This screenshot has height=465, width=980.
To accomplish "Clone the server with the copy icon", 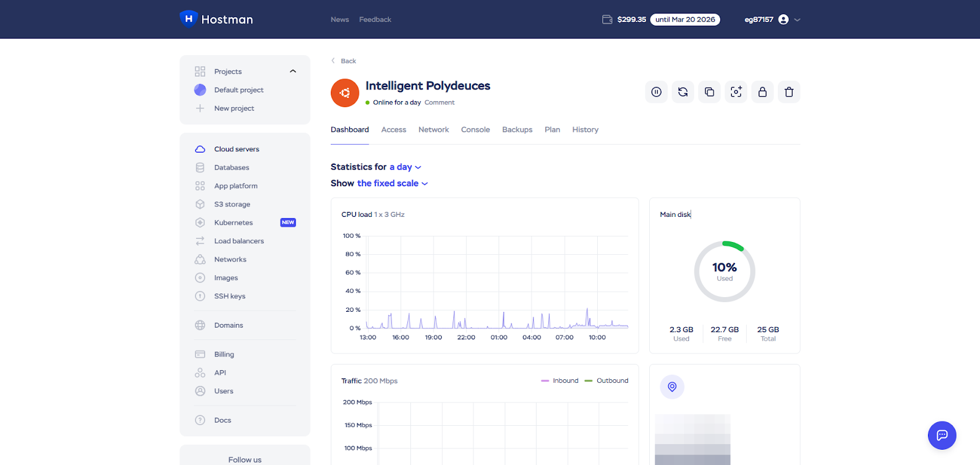I will click(709, 92).
